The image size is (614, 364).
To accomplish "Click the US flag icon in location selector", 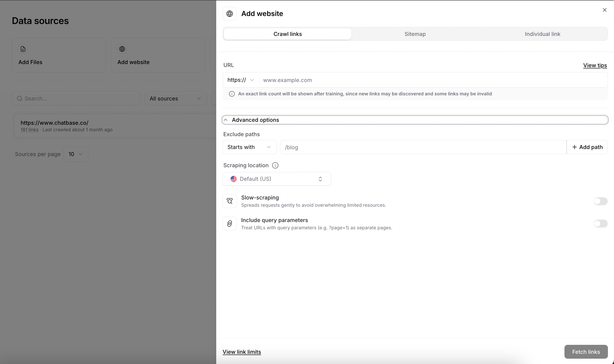I will [233, 179].
